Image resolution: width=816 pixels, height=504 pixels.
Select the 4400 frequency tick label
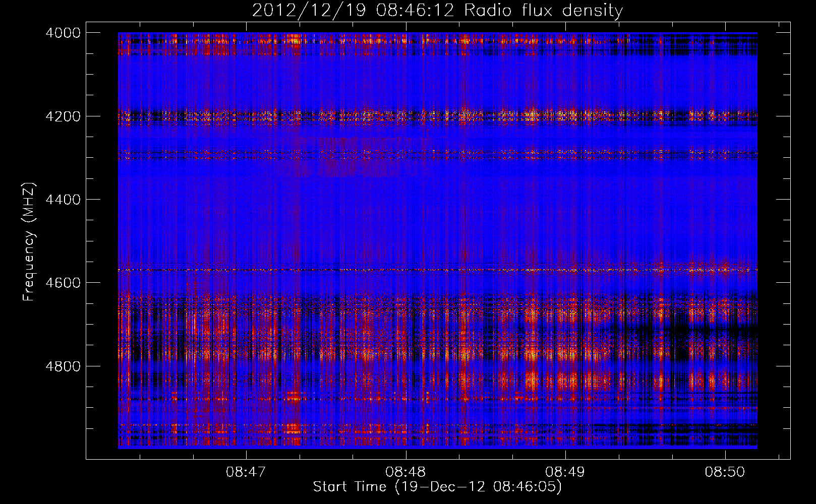pyautogui.click(x=63, y=200)
